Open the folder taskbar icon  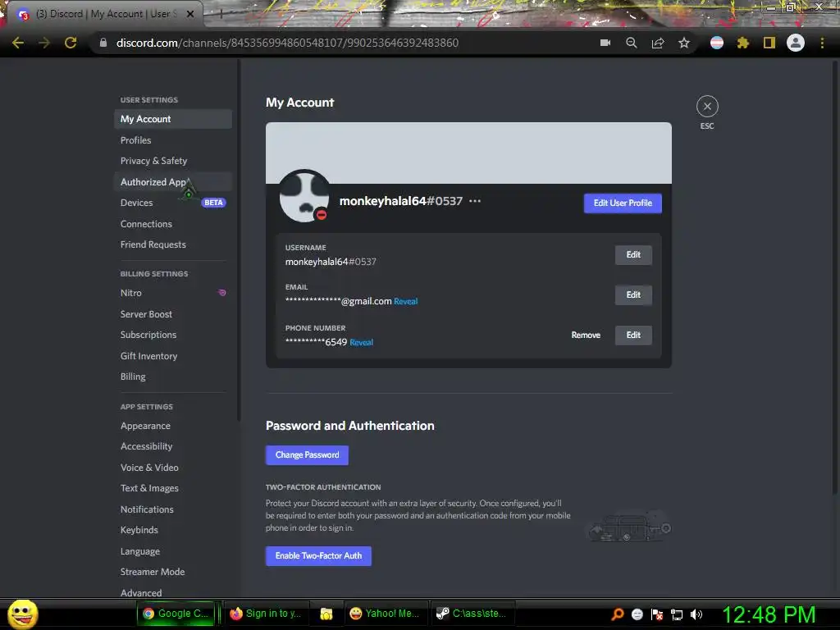[326, 614]
